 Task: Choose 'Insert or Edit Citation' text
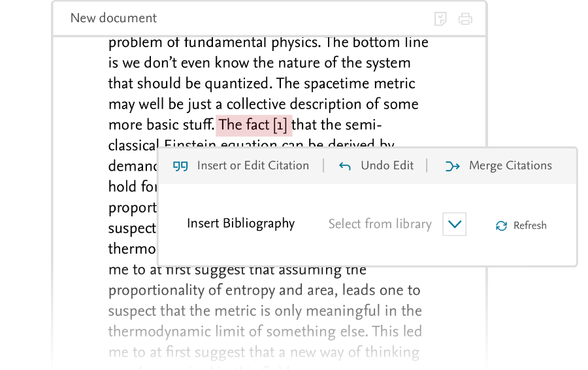[x=253, y=165]
